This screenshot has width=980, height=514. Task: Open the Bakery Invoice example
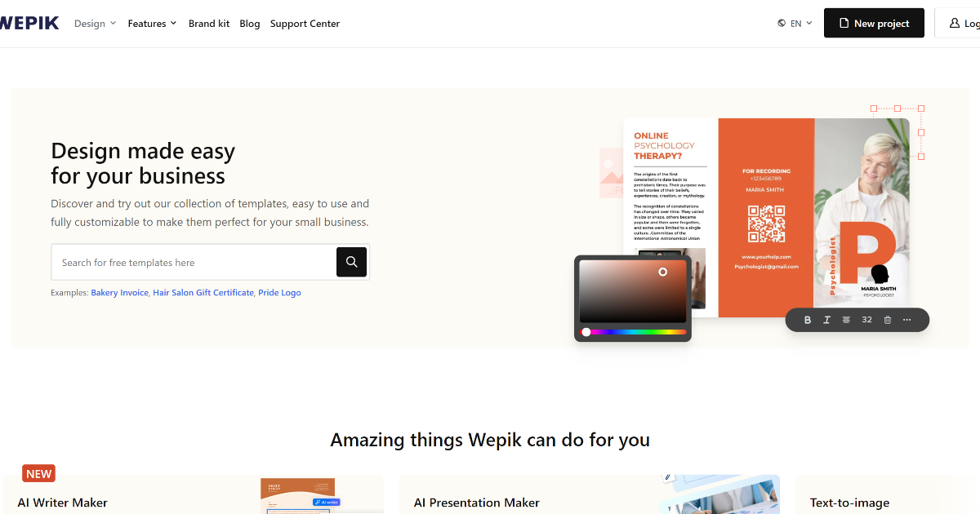[119, 292]
